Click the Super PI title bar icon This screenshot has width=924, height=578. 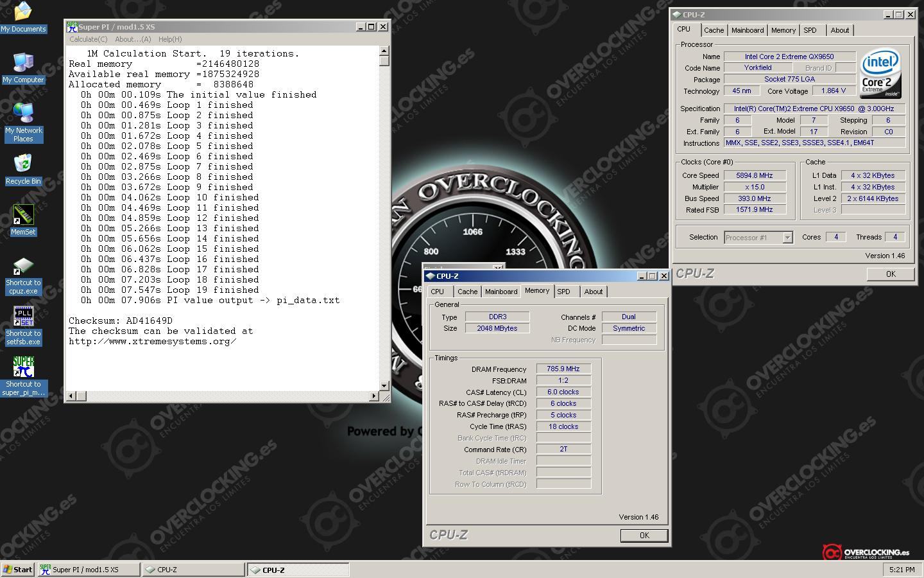click(x=72, y=26)
